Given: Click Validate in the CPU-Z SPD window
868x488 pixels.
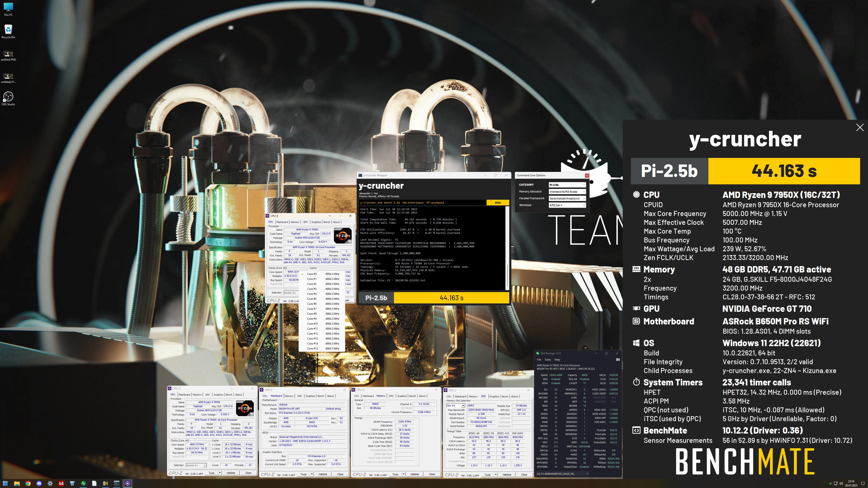Looking at the screenshot, I should [507, 474].
